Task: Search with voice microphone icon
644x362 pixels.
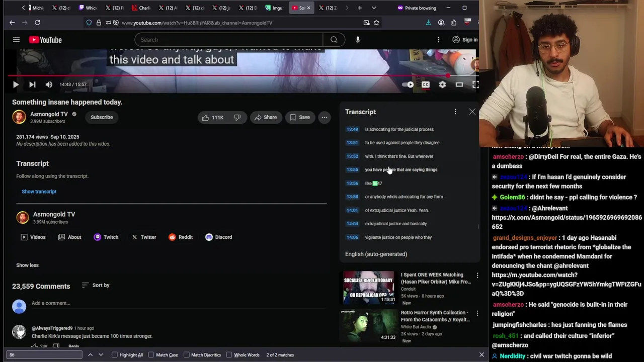Action: 358,40
